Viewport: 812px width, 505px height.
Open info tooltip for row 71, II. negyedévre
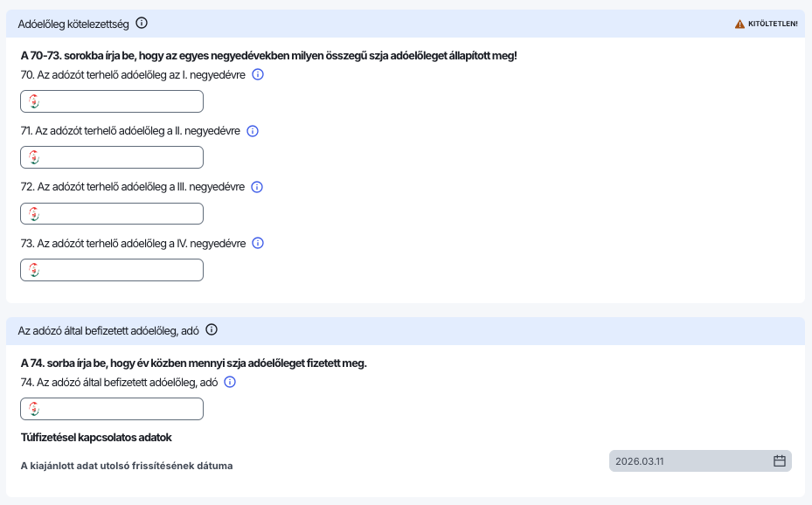click(253, 131)
